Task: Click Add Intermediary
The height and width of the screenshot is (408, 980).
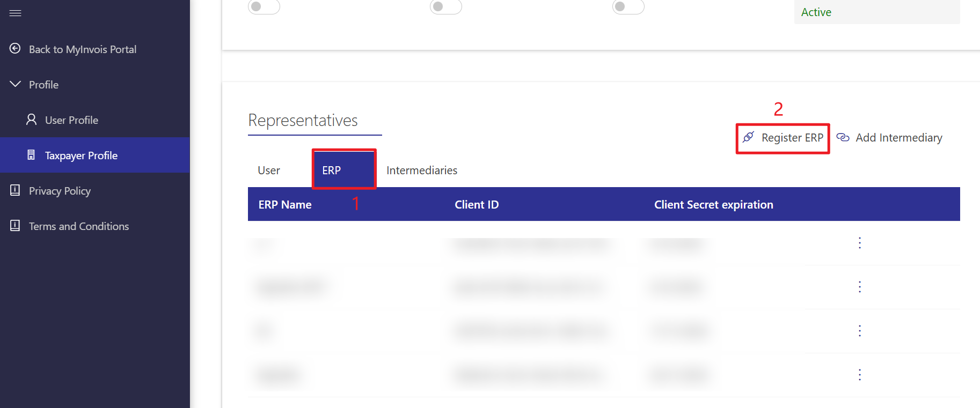Action: (x=889, y=138)
